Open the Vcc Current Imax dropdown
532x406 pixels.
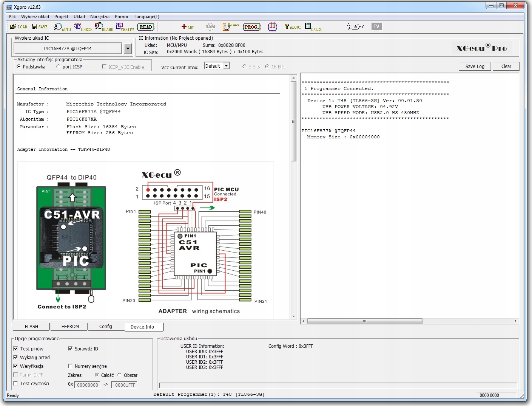pyautogui.click(x=226, y=66)
